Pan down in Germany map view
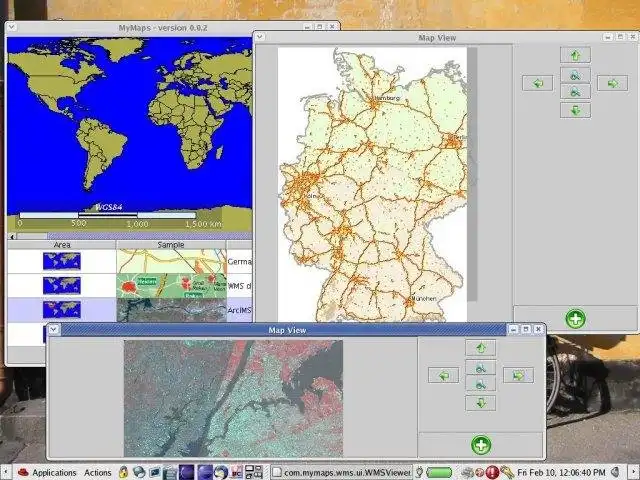640x480 pixels. tap(574, 110)
